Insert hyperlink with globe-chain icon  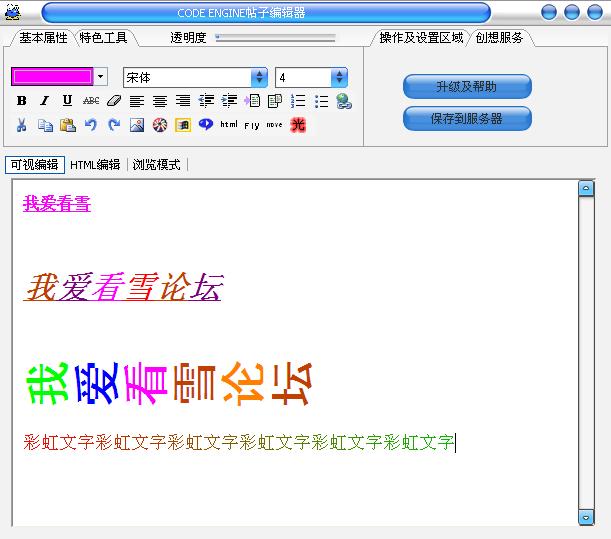coord(344,101)
